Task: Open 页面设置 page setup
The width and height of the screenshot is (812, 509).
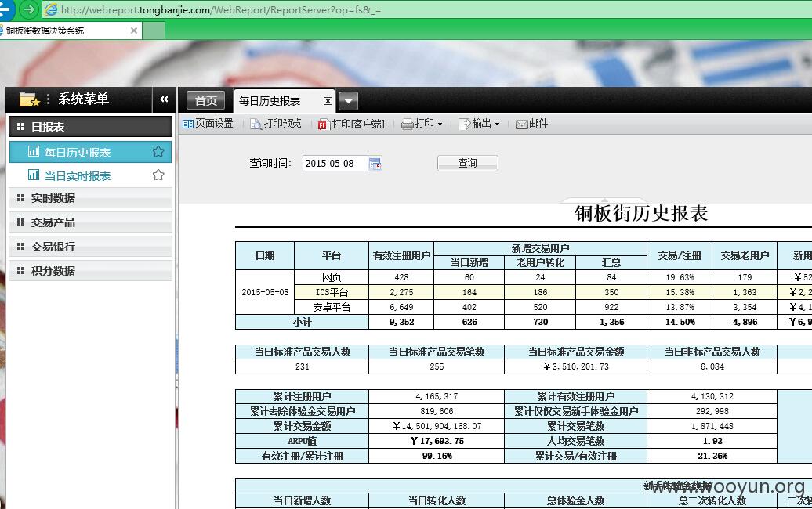Action: coord(208,124)
